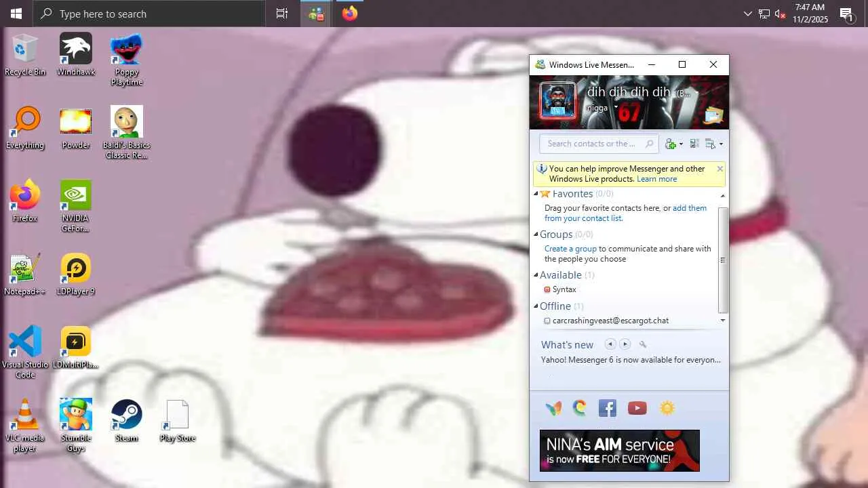Open the NINA's AIM service banner
868x488 pixels.
coord(620,451)
